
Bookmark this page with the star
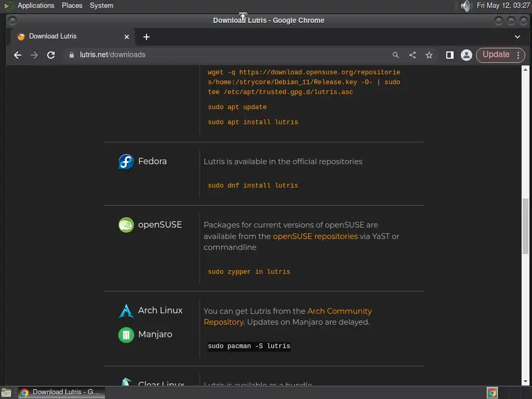point(429,55)
